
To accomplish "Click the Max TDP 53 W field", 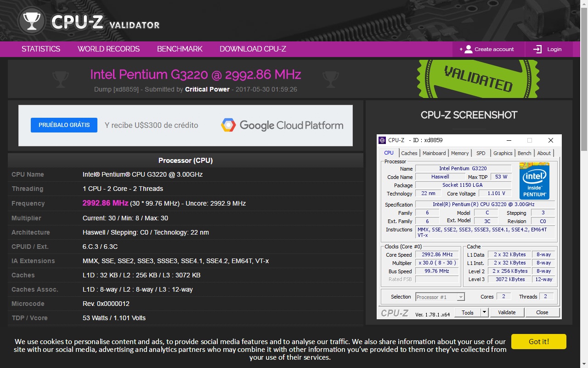I will click(501, 177).
